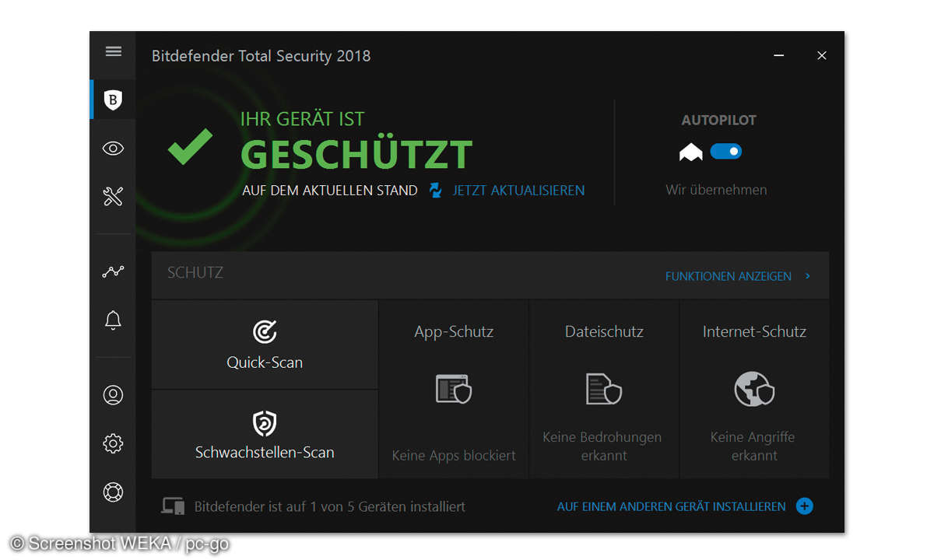
Task: Click 'AUF DEM AKTUELLEN STAND' status text
Action: pyautogui.click(x=330, y=191)
